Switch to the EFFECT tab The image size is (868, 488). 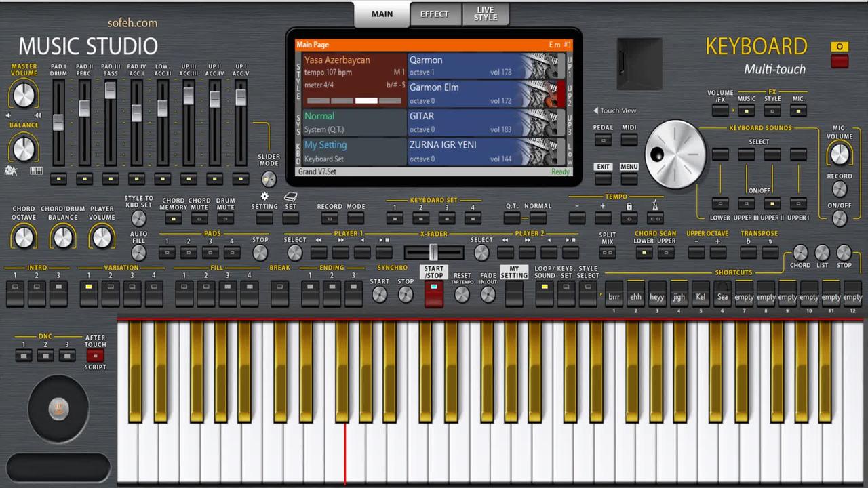point(434,14)
